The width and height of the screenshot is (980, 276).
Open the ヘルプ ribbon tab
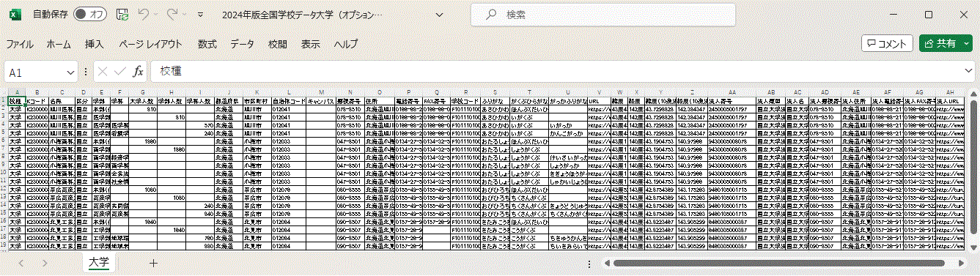click(x=346, y=44)
